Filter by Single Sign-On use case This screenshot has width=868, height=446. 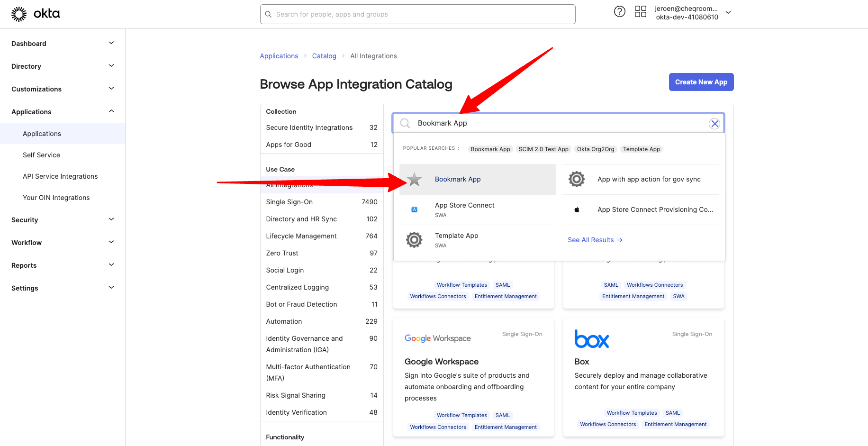click(x=289, y=202)
